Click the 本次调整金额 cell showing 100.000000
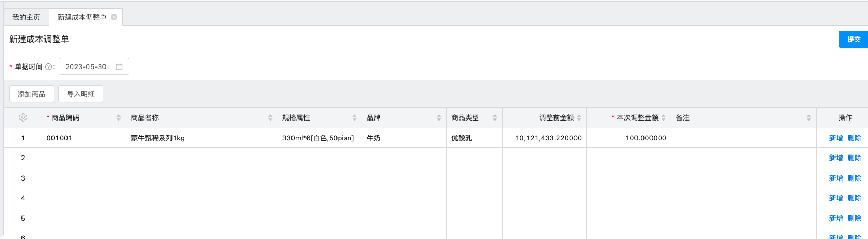This screenshot has width=868, height=239. click(629, 138)
